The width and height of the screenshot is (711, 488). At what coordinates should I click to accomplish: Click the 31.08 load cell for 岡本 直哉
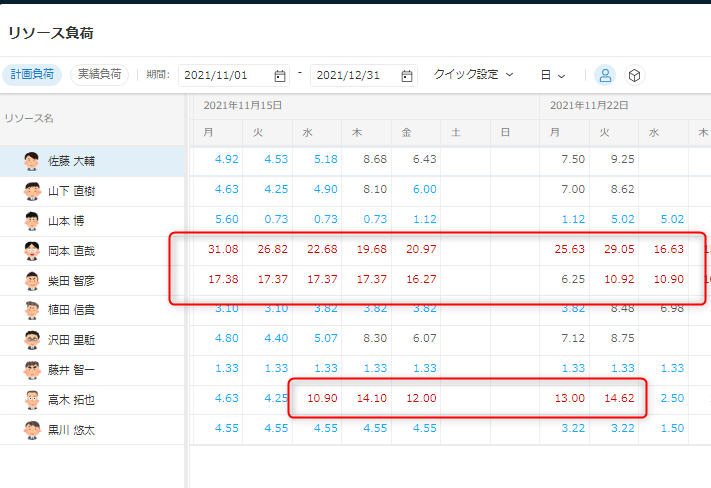219,249
